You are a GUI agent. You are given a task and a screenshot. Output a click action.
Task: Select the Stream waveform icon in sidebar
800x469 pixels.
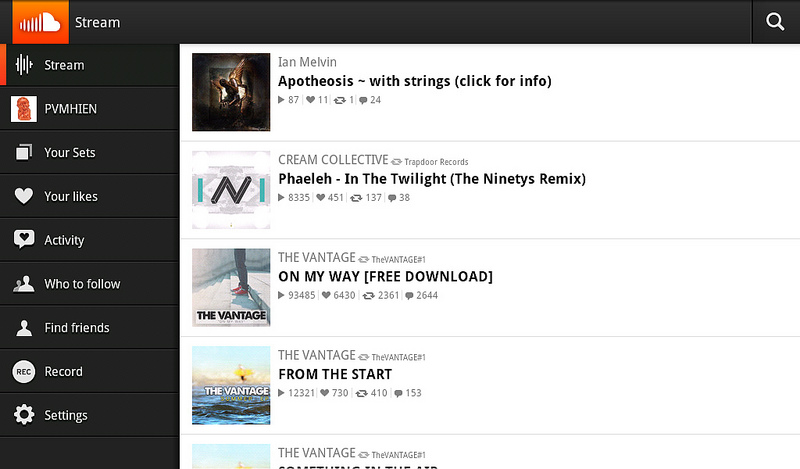23,65
